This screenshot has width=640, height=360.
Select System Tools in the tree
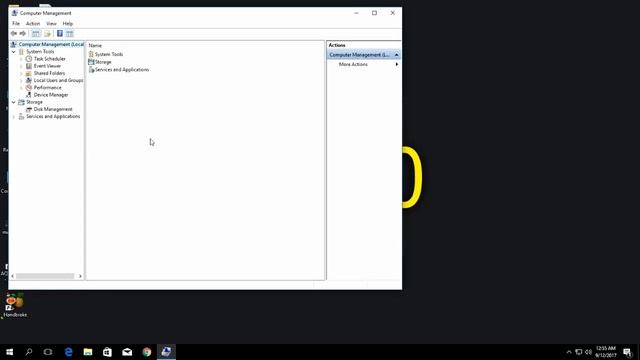point(40,52)
